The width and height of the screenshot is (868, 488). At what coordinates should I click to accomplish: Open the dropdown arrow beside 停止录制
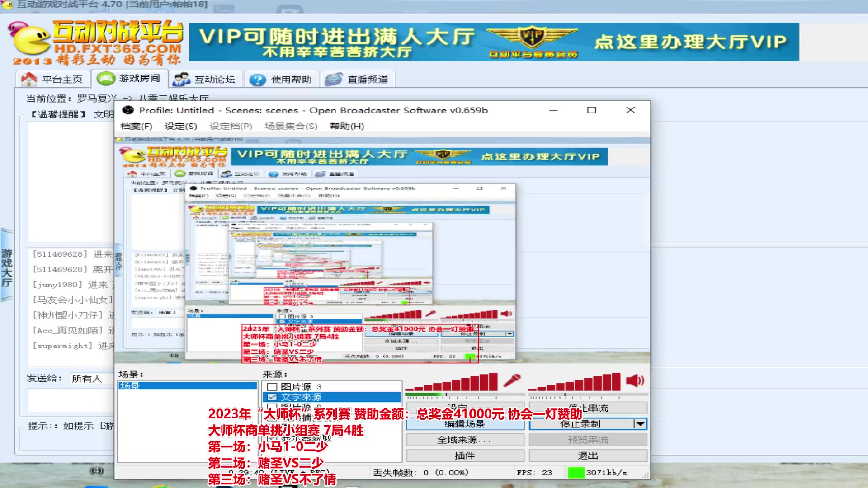[640, 424]
